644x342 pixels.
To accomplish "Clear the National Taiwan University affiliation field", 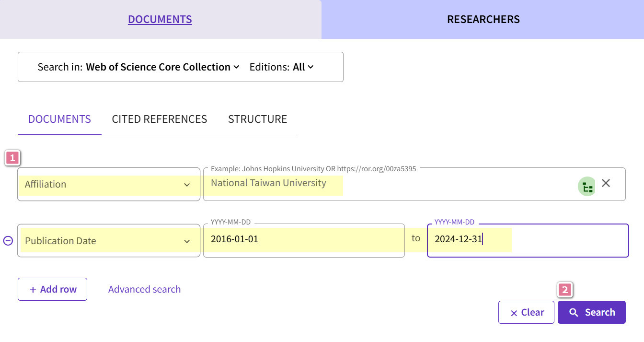I will tap(606, 183).
